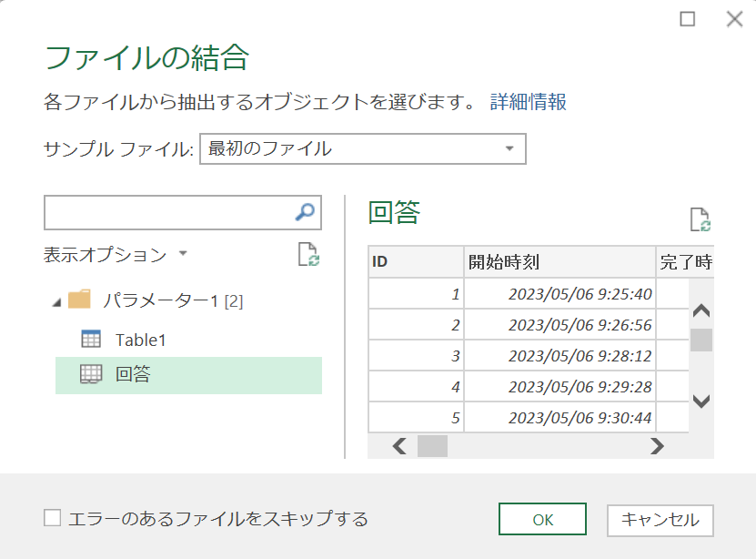Click the キャンセル button
756x559 pixels.
coord(660,520)
